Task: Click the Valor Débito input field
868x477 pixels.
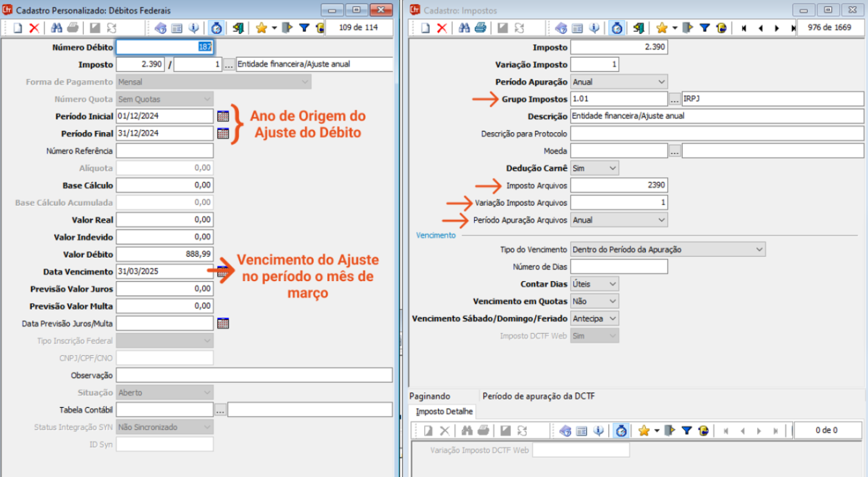Action: [165, 254]
